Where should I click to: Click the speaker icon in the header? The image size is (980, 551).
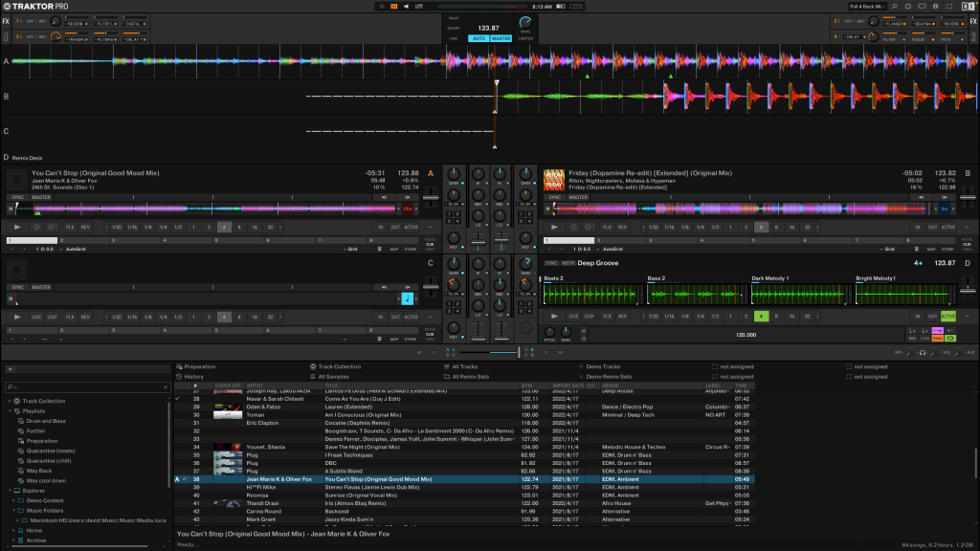click(406, 7)
